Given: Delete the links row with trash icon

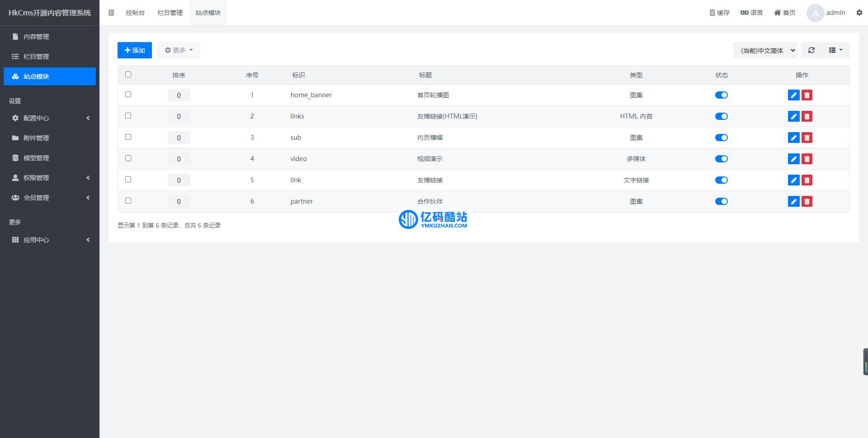Looking at the screenshot, I should 807,116.
